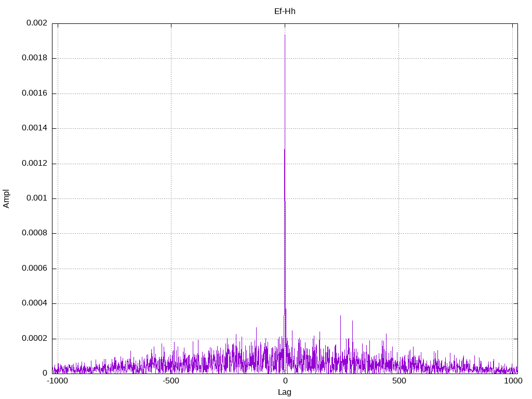This screenshot has width=532, height=399.
Task: Click the "Lag" x-axis label
Action: click(x=285, y=392)
